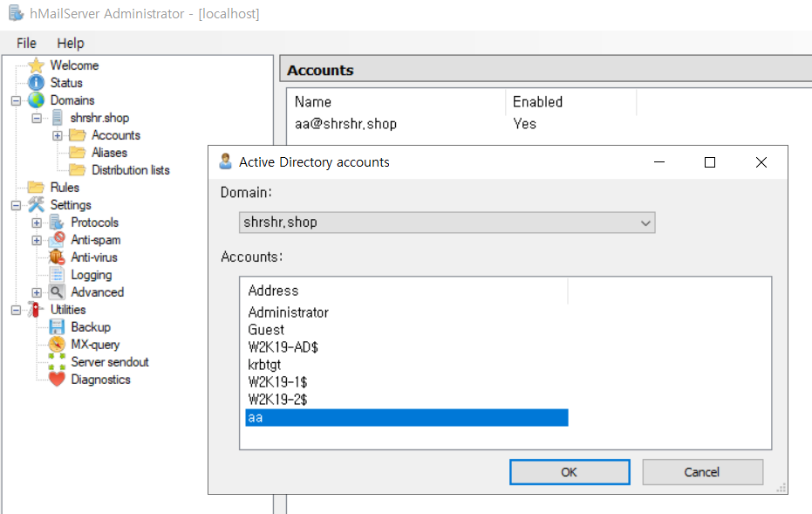Open Backup under Utilities

point(91,327)
